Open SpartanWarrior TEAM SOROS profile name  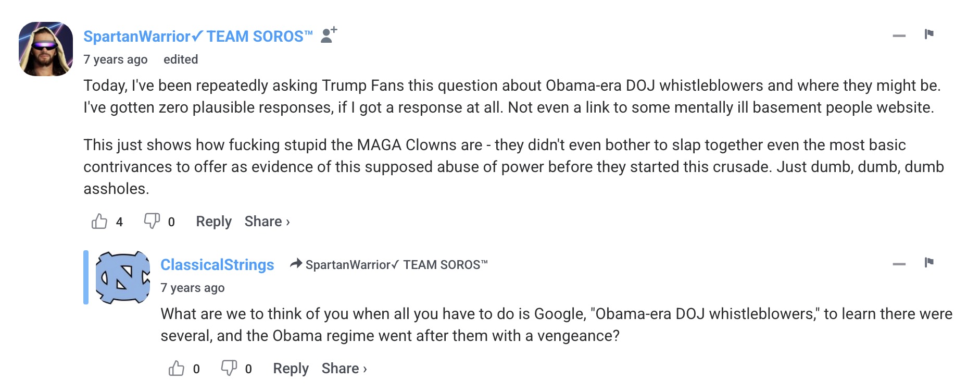click(x=198, y=36)
